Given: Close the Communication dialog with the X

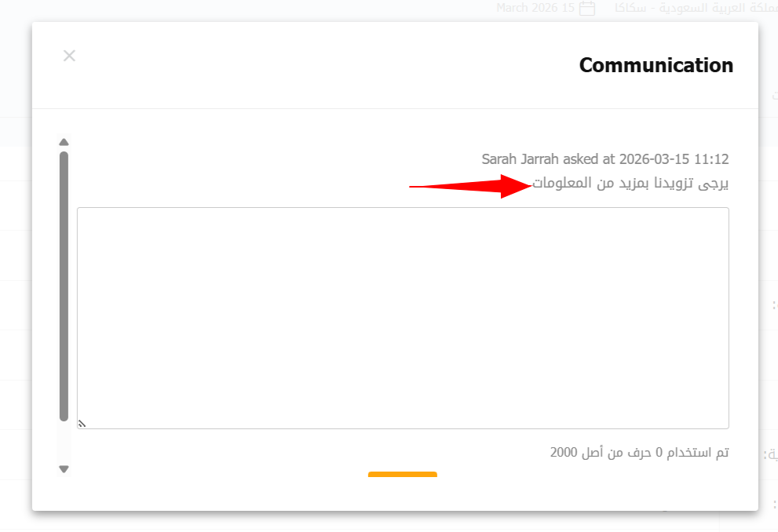Looking at the screenshot, I should click(69, 56).
